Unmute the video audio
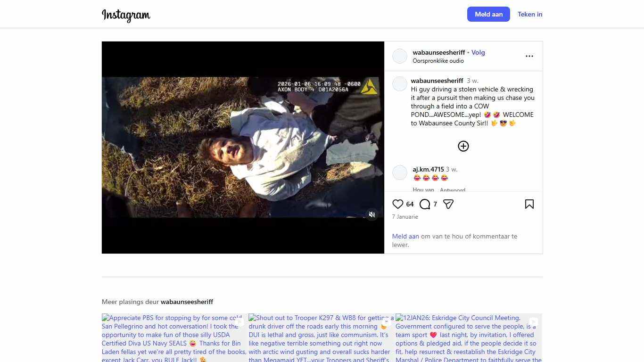 pos(372,214)
